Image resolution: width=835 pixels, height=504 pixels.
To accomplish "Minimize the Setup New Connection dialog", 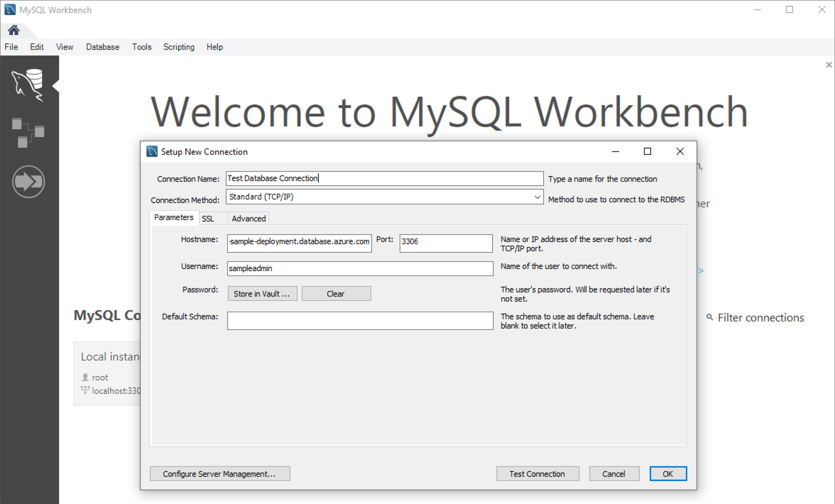I will tap(616, 151).
